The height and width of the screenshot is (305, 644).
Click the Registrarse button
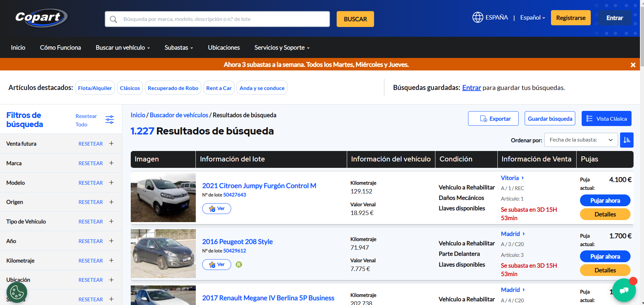tap(571, 18)
